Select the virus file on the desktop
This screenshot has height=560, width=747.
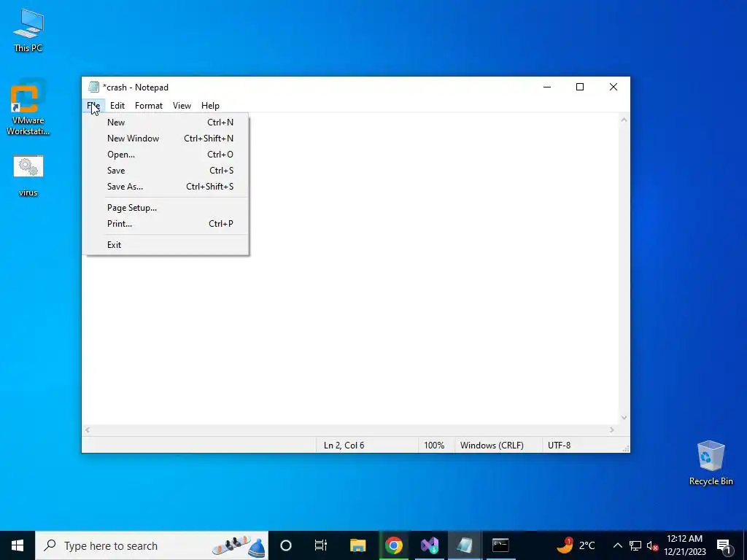click(28, 176)
